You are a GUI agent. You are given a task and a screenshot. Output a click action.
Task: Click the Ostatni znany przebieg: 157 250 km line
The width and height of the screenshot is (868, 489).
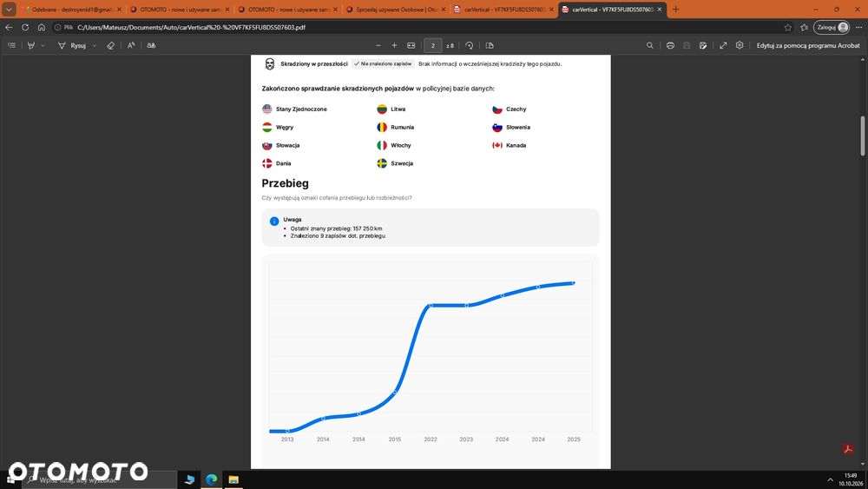pyautogui.click(x=336, y=228)
